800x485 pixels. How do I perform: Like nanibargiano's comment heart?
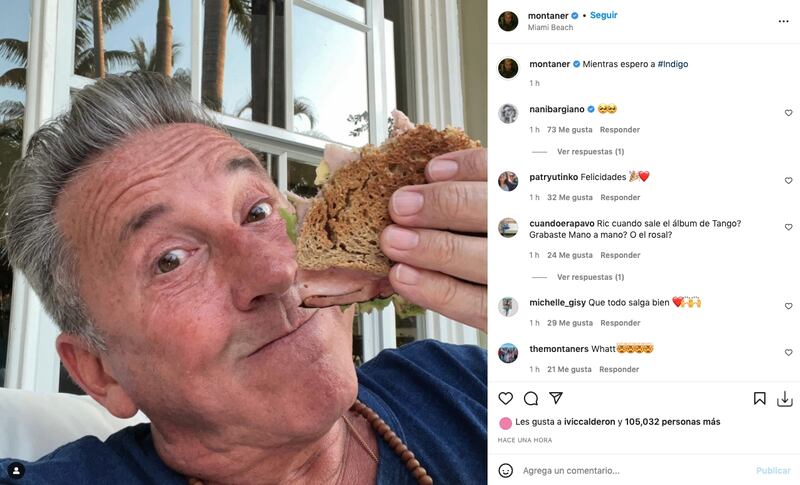[788, 113]
